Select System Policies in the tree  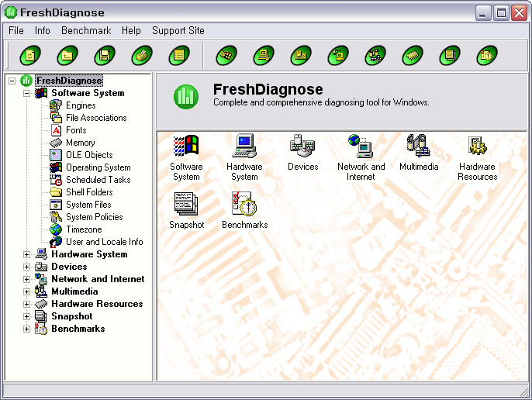pyautogui.click(x=95, y=217)
